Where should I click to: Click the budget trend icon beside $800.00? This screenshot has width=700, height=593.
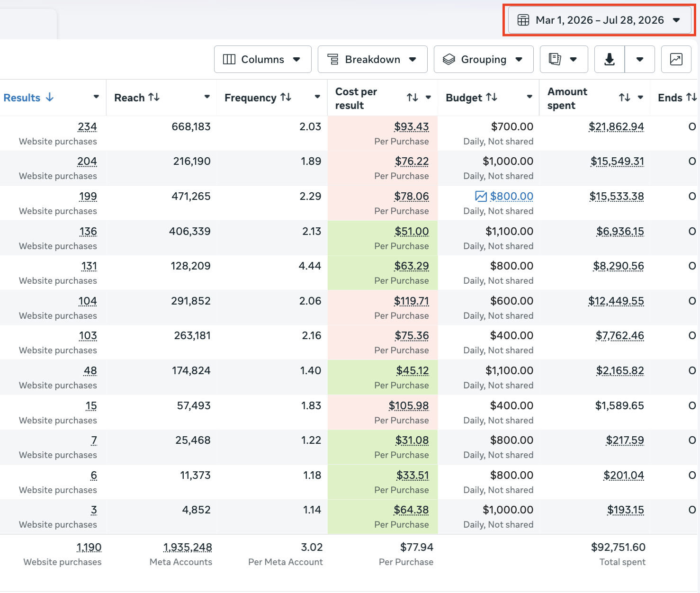[x=481, y=196]
